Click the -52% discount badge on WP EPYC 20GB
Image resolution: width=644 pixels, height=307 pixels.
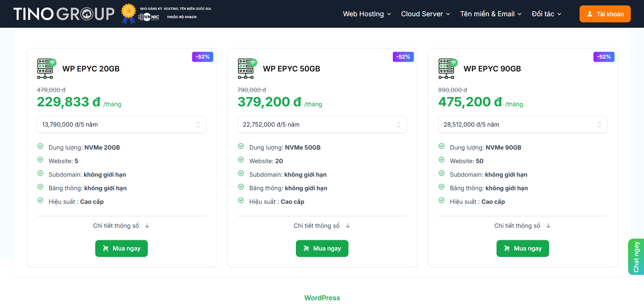point(202,57)
